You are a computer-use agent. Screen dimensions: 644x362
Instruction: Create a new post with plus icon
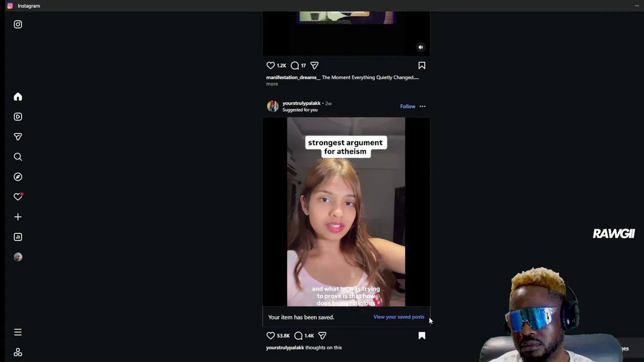tap(18, 217)
